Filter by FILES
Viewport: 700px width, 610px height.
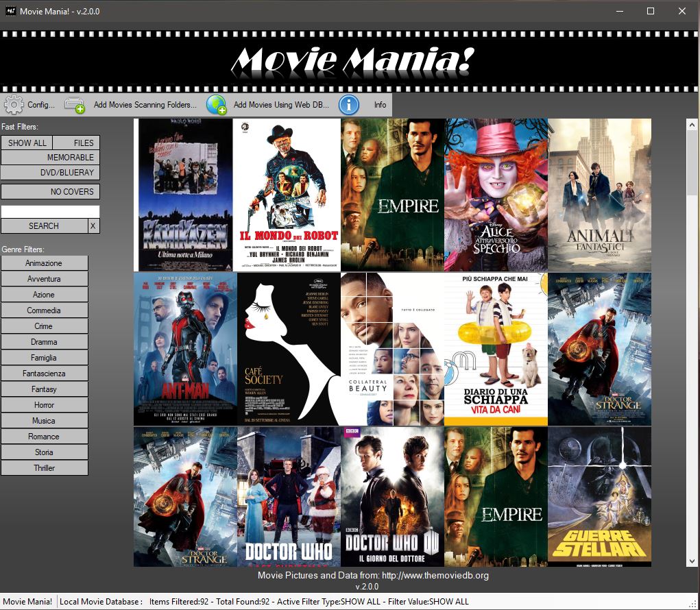pos(77,143)
